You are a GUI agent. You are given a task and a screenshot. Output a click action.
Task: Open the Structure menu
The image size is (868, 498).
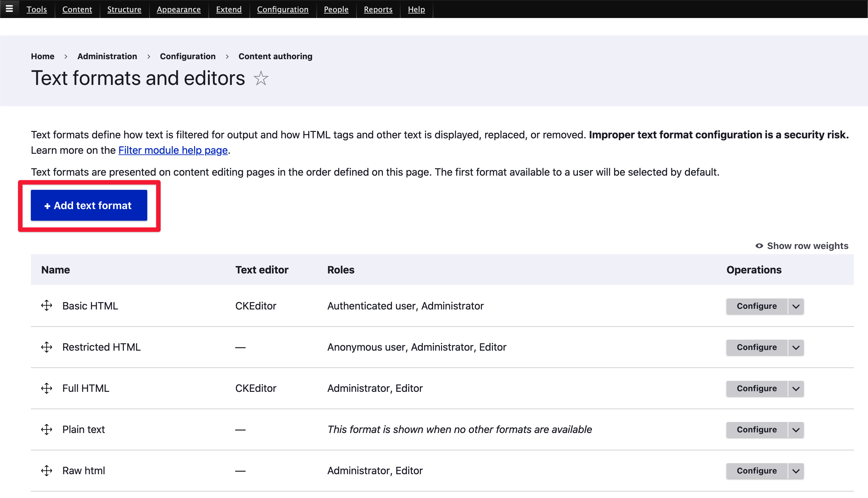tap(124, 9)
